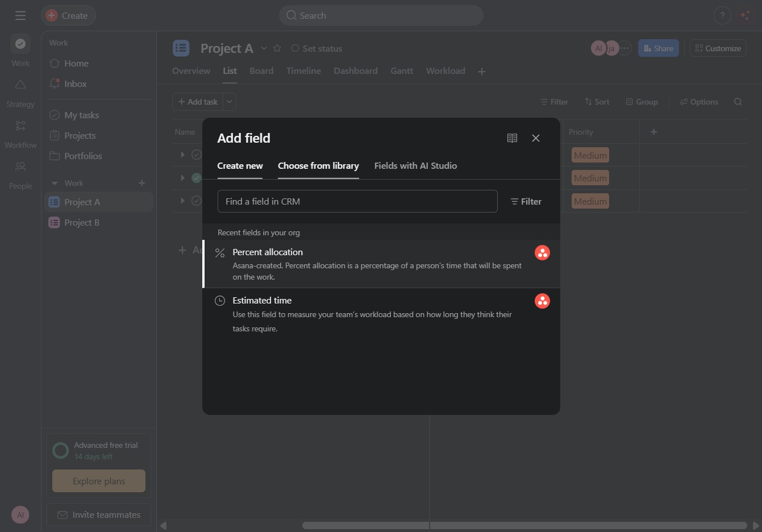Screen dimensions: 762x532
Task: Expand the third task row
Action: [x=182, y=201]
